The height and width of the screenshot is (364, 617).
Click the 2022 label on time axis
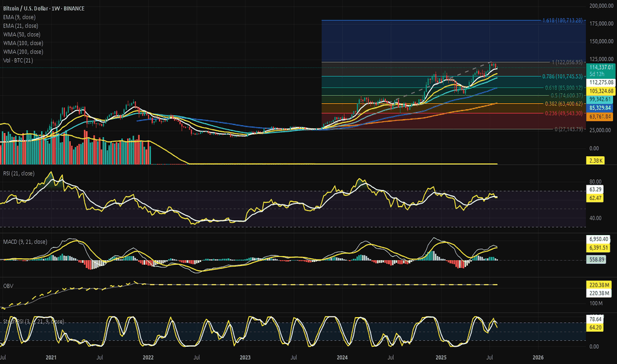pos(148,357)
